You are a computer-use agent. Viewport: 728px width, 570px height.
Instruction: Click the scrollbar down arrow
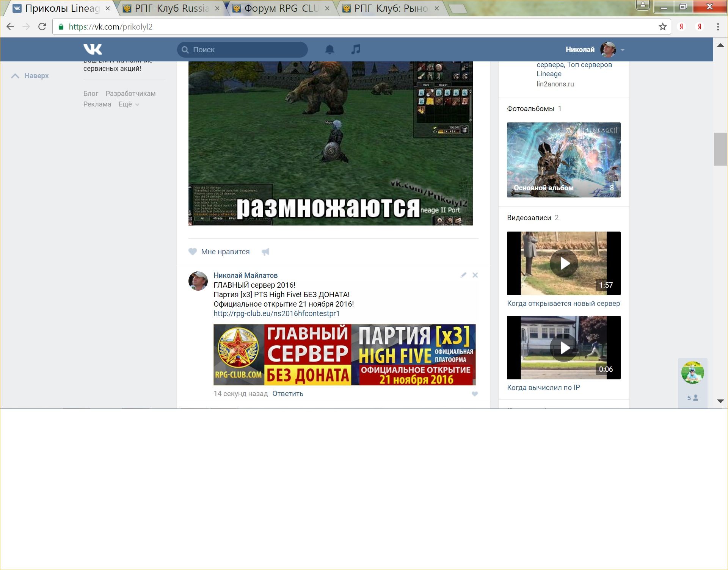click(720, 401)
